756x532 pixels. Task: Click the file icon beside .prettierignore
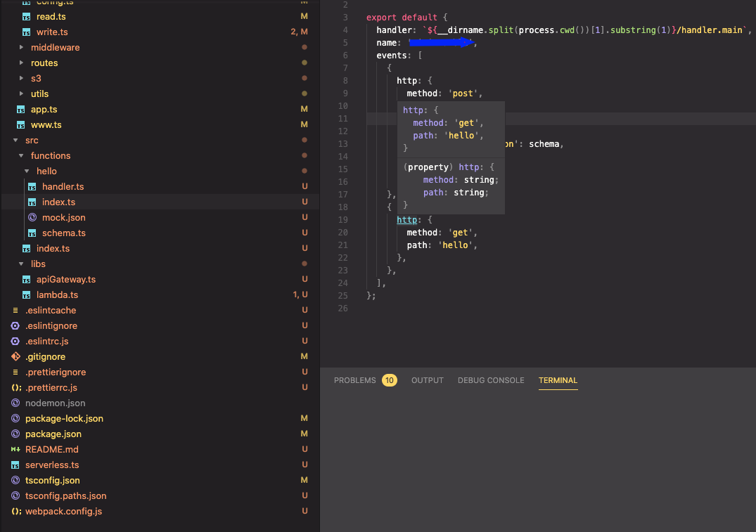coord(15,372)
